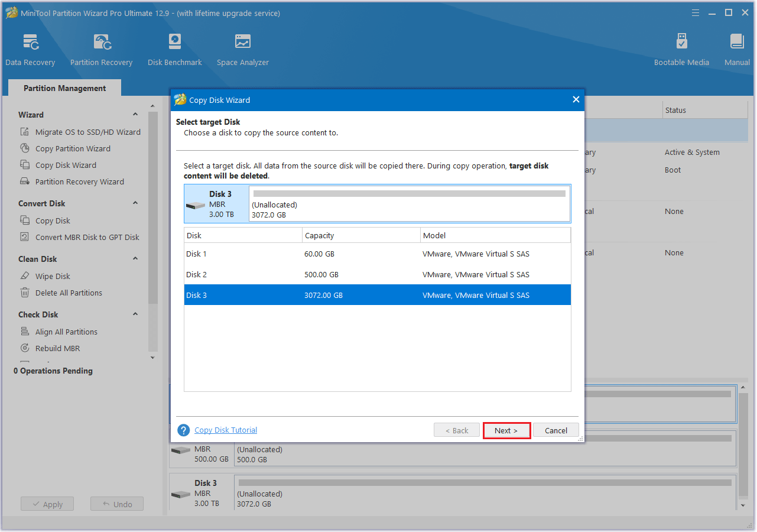This screenshot has width=757, height=532.
Task: Click Delete All Partitions trash icon
Action: pos(25,293)
